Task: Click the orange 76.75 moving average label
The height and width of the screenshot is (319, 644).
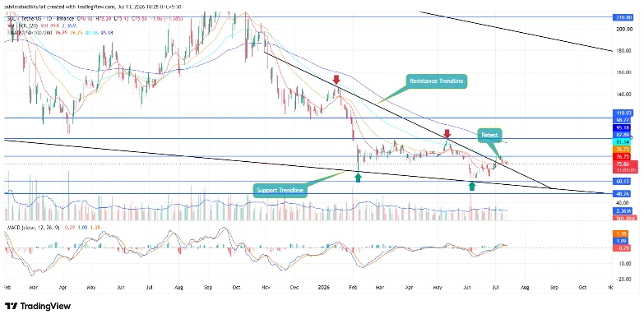Action: 622,150
